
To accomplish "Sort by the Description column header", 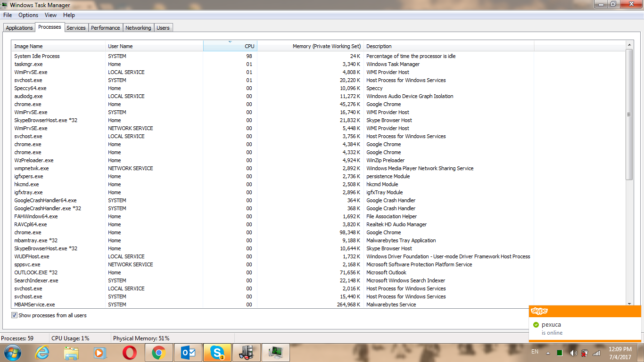I will coord(449,46).
